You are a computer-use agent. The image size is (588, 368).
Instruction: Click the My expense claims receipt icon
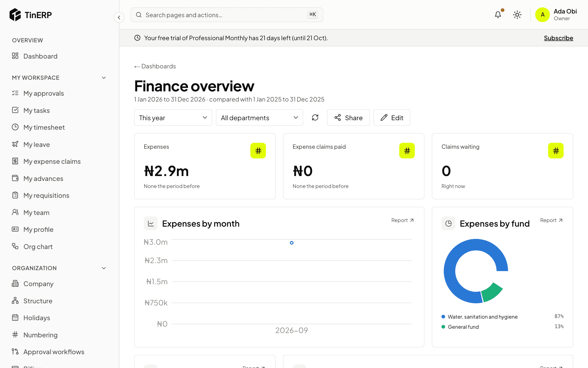[15, 161]
